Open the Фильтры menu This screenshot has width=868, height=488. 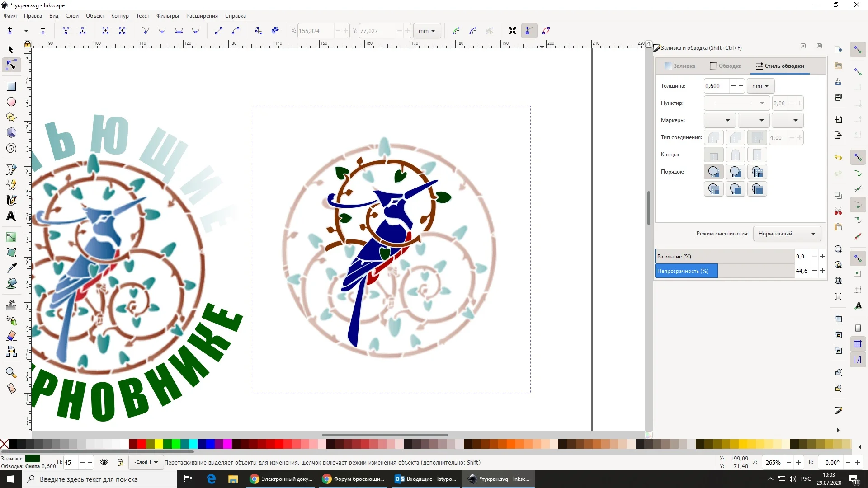pos(167,16)
